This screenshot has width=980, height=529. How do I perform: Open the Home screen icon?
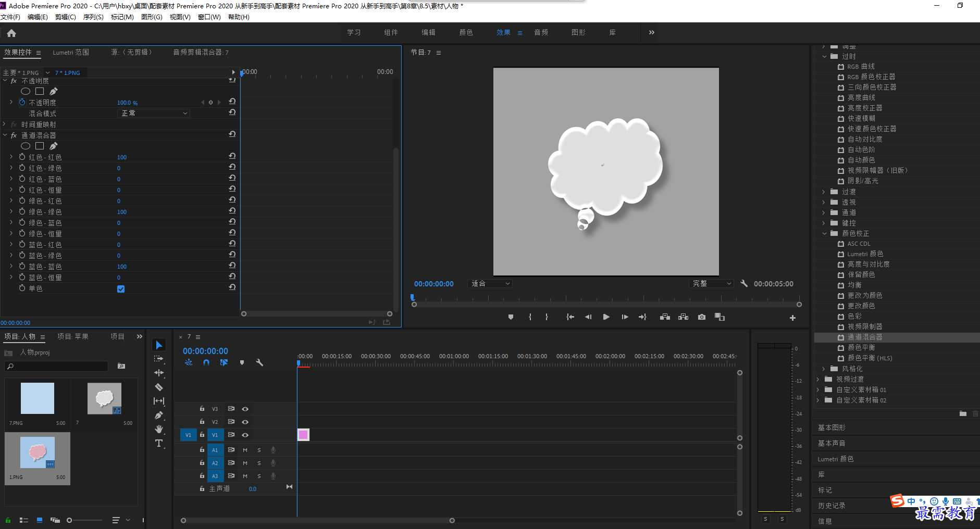pyautogui.click(x=11, y=33)
